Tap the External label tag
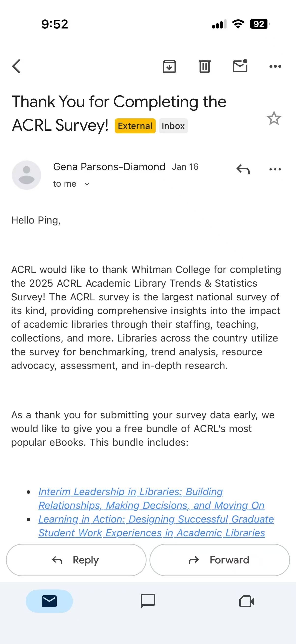 tap(135, 126)
